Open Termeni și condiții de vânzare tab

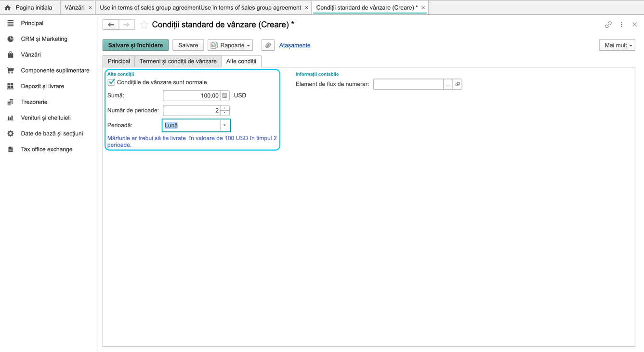pyautogui.click(x=178, y=62)
